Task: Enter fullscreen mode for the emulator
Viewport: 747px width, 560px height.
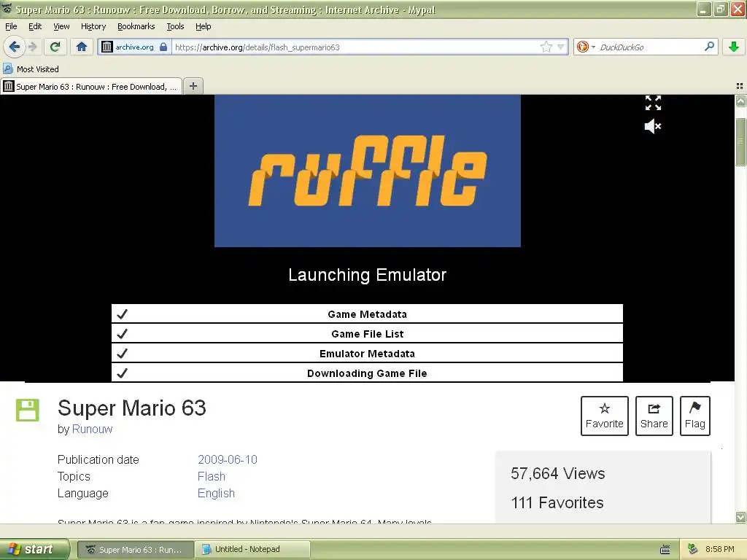Action: [653, 103]
